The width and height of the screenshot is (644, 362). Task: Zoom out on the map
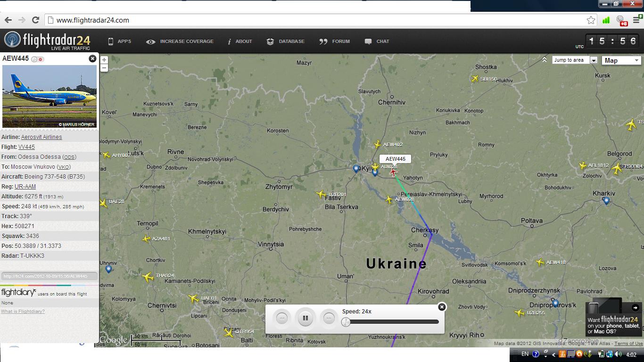[104, 68]
